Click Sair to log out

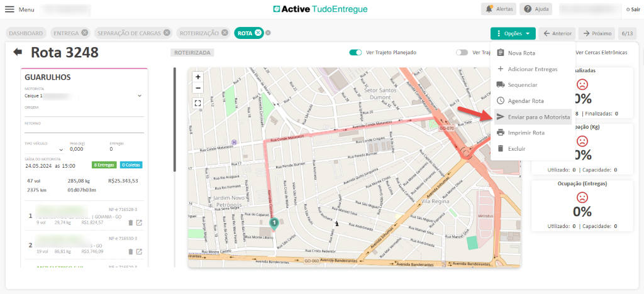(x=633, y=9)
